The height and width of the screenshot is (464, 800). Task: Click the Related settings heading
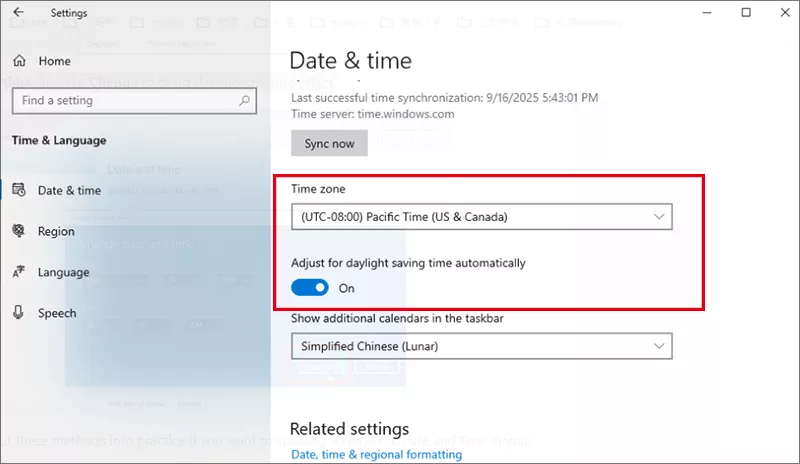point(349,429)
